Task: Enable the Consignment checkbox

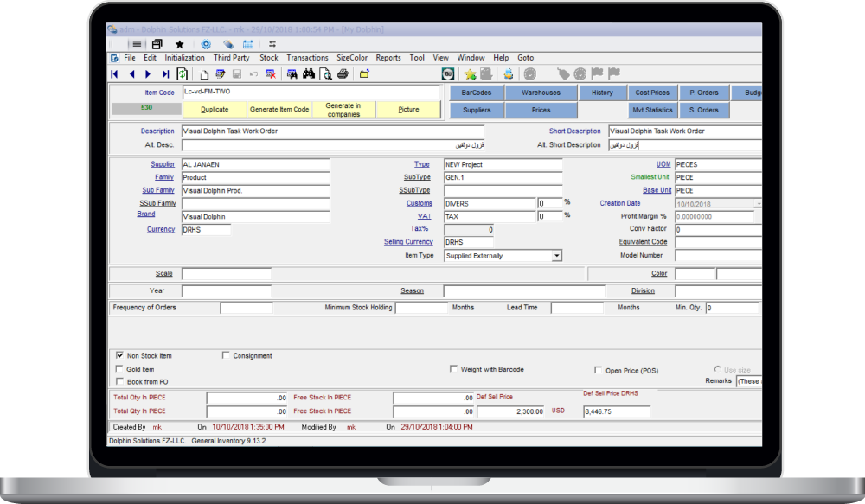Action: click(x=226, y=355)
